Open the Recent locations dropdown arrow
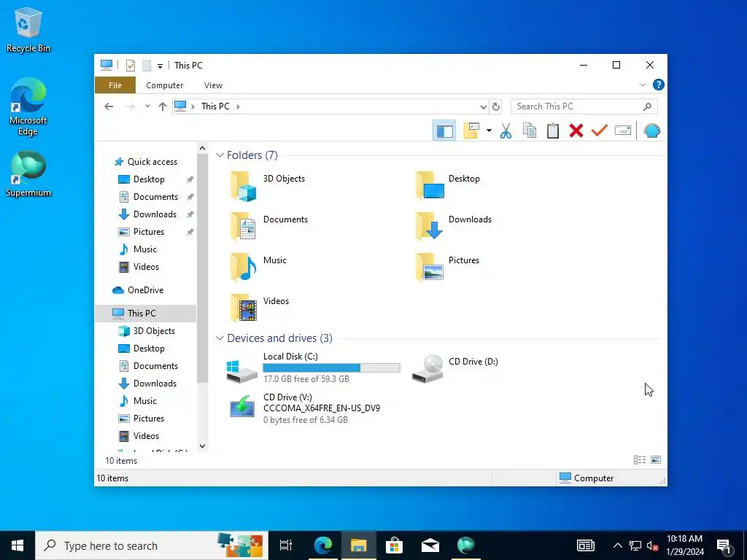 pyautogui.click(x=147, y=106)
